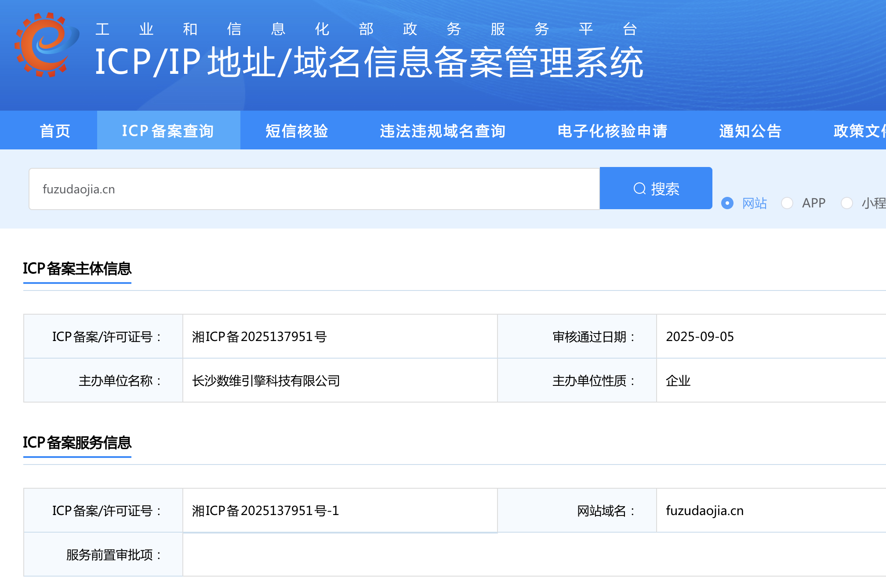This screenshot has height=588, width=886.
Task: Click the ICP/IP地址/域名信息备案管理系统 title
Action: [x=368, y=62]
